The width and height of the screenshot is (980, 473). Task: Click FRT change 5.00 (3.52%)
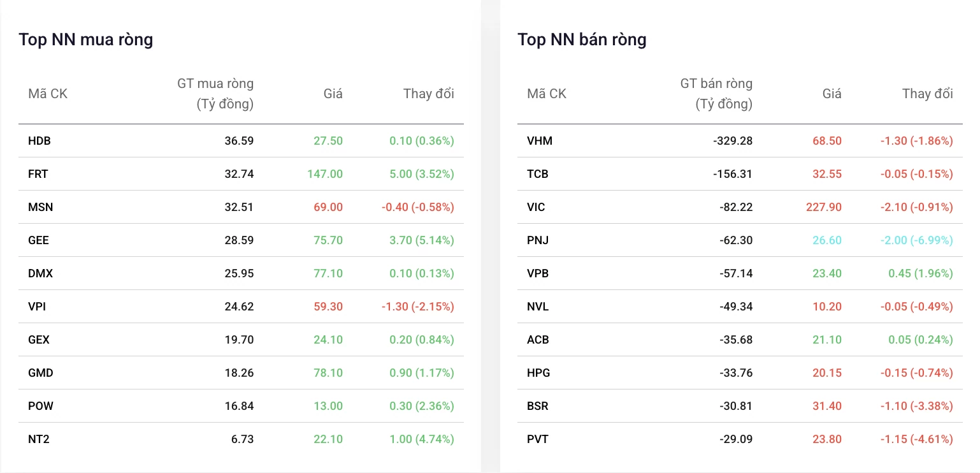(422, 174)
